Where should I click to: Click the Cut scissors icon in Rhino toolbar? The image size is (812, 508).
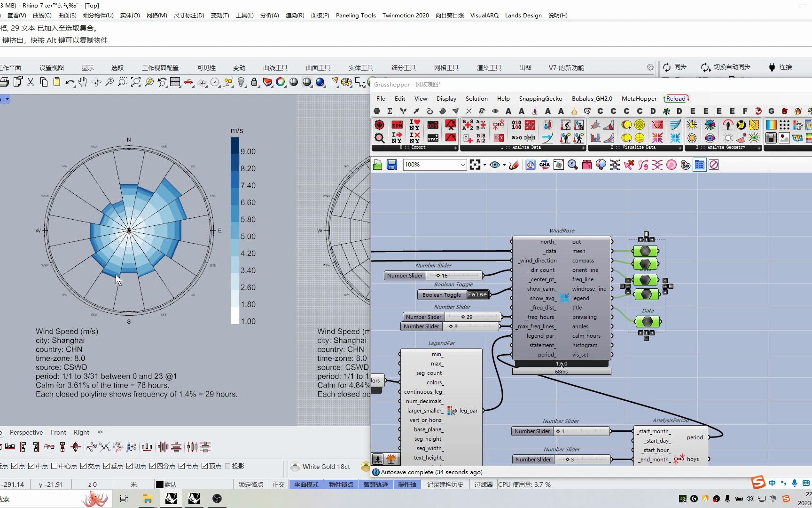coord(31,82)
